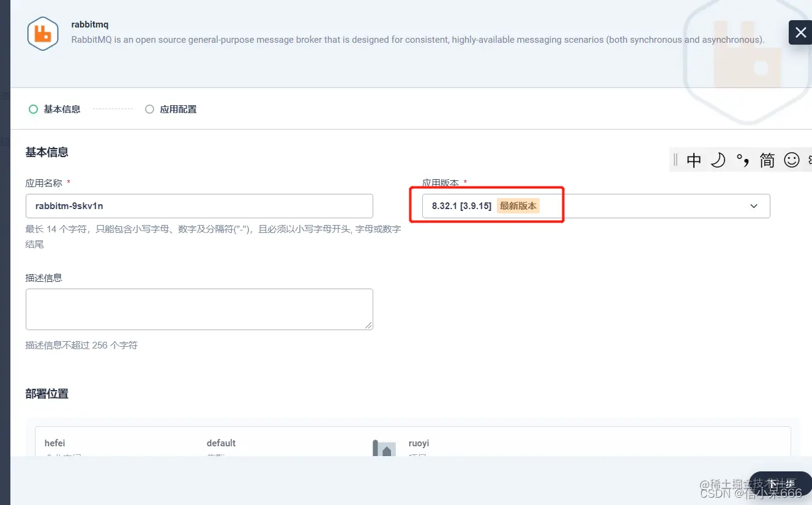Open the application version dropdown
Viewport: 812px width, 505px height.
click(x=595, y=206)
